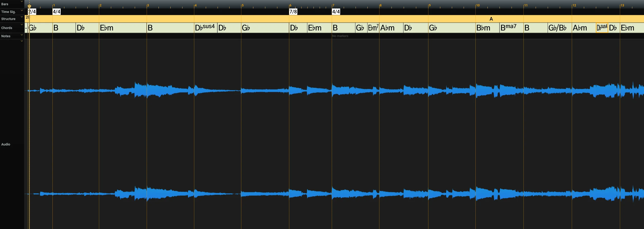The height and width of the screenshot is (229, 644).
Task: Expand the Bars track dropdown chevron
Action: 22,2
